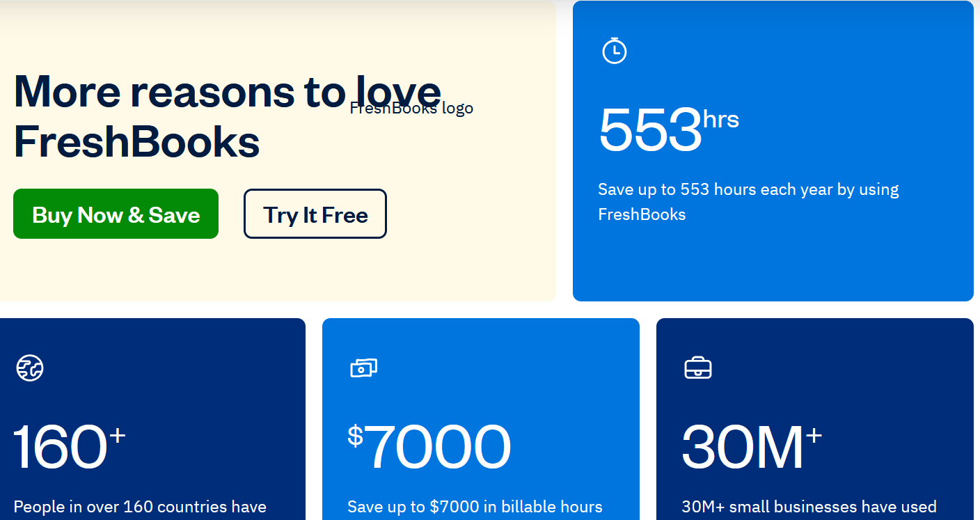The height and width of the screenshot is (520, 980).
Task: Click the briefcase icon above 30M+
Action: point(697,368)
